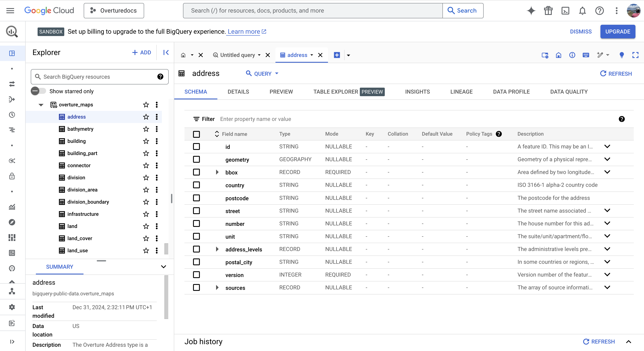
Task: Open the new tab options dropdown
Action: [348, 55]
